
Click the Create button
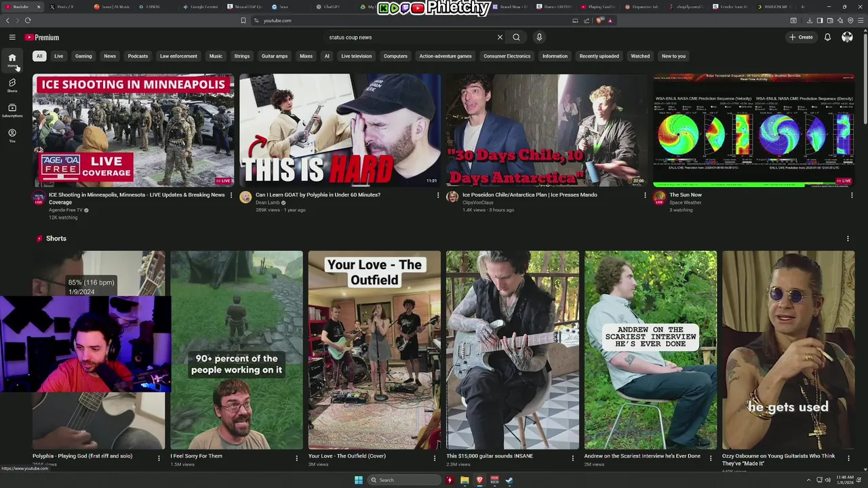(x=801, y=37)
